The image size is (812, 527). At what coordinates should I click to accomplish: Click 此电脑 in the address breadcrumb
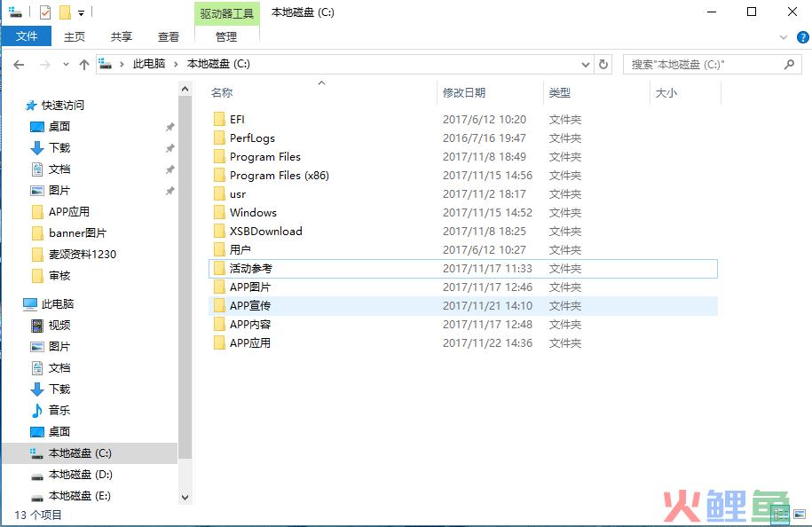tap(148, 64)
